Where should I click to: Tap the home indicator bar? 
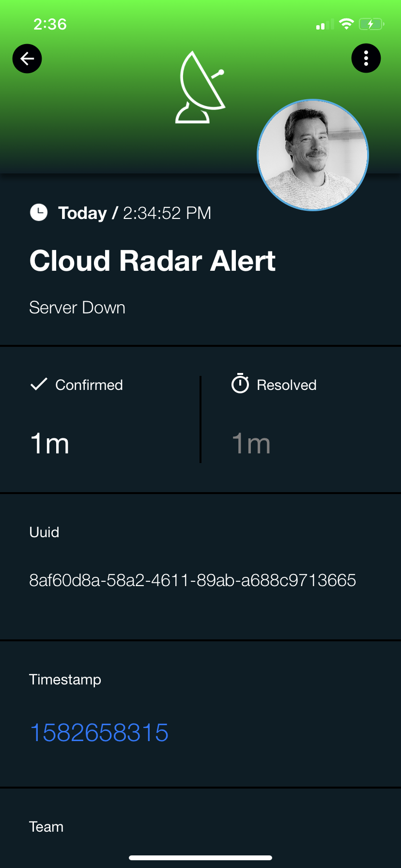click(200, 858)
